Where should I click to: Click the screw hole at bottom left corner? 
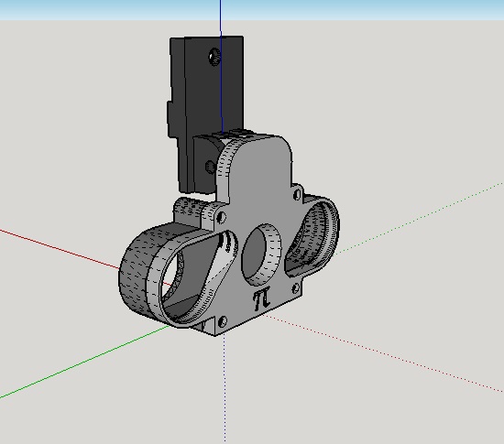(223, 320)
